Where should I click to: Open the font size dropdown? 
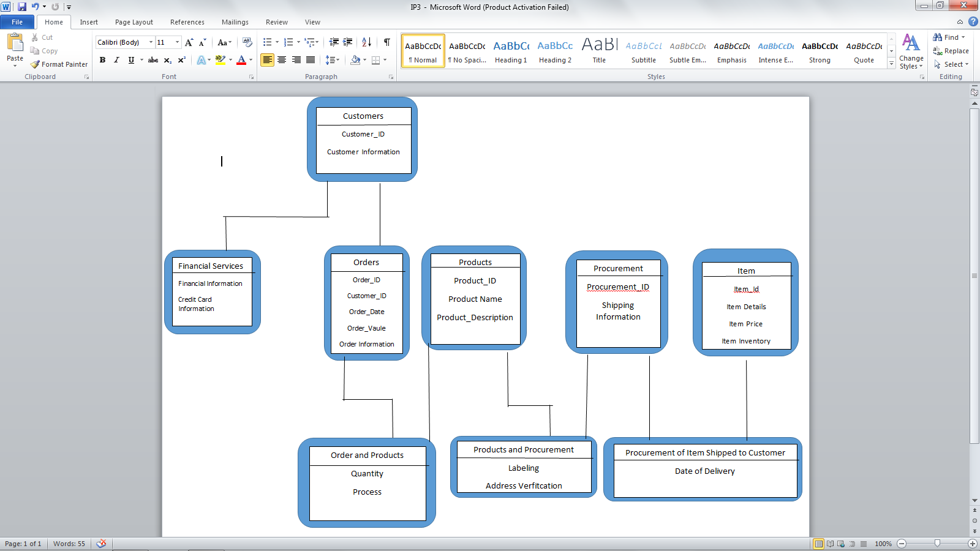178,42
